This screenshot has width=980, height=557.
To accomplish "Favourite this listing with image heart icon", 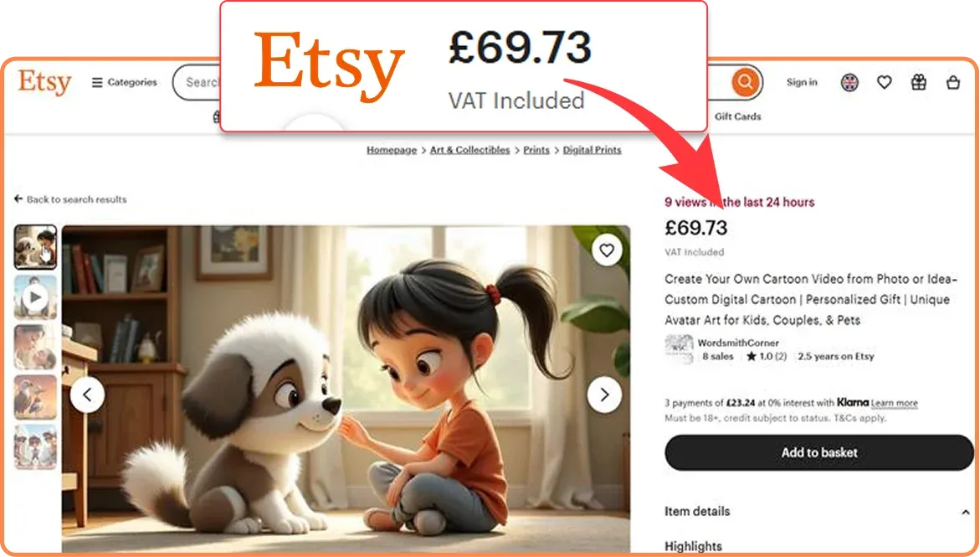I will coord(606,250).
